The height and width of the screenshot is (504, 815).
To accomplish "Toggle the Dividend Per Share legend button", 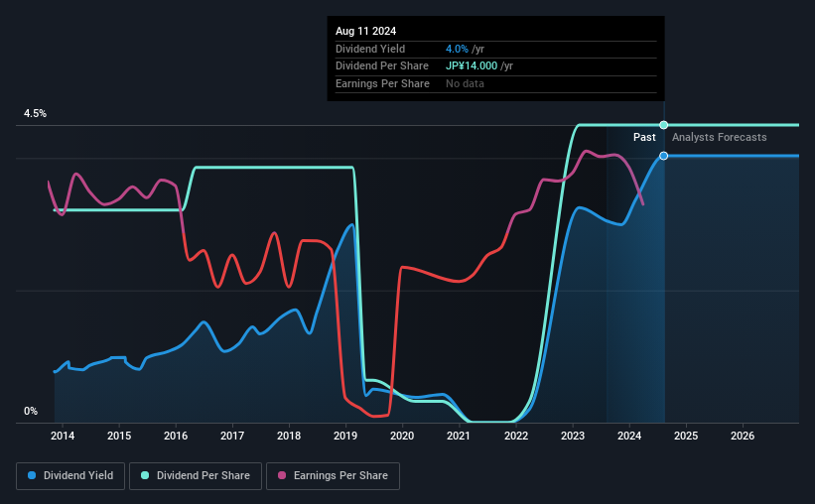I will pyautogui.click(x=196, y=476).
